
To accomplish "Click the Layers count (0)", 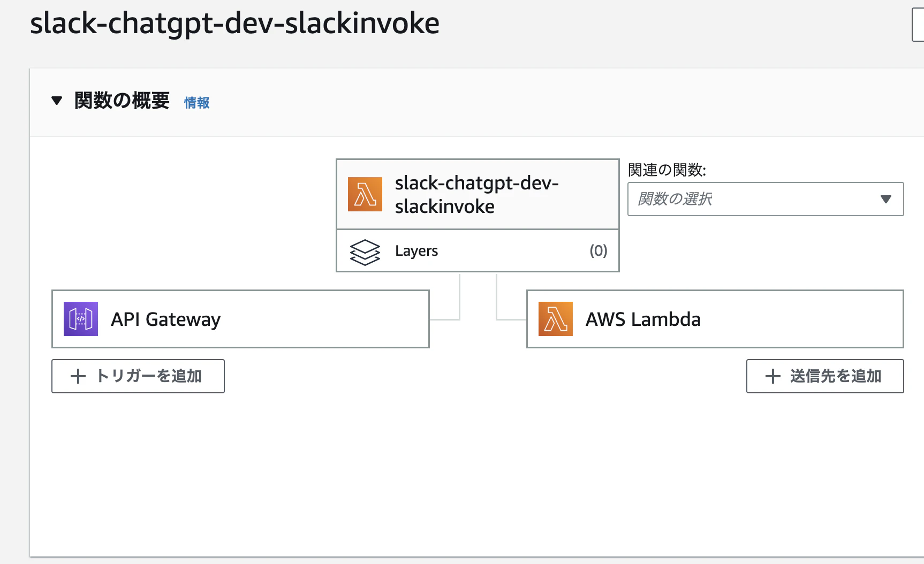I will (x=599, y=250).
